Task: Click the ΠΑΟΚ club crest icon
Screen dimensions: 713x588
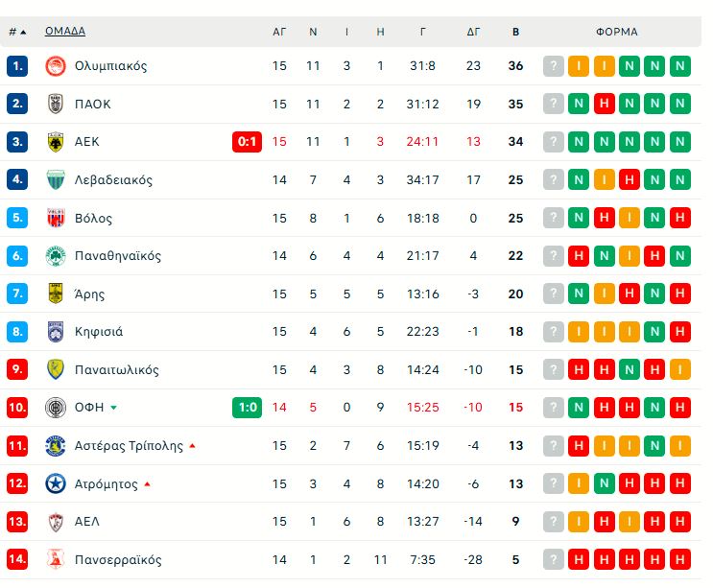Action: click(55, 104)
